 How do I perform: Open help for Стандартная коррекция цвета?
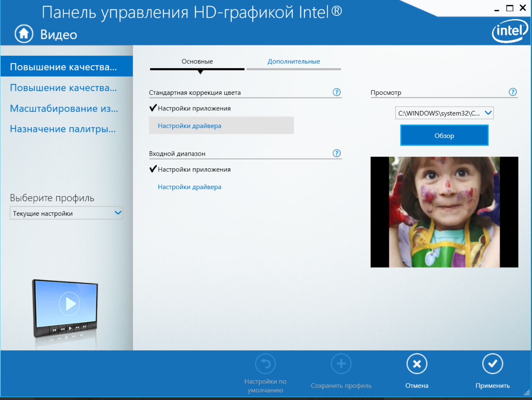pos(337,92)
